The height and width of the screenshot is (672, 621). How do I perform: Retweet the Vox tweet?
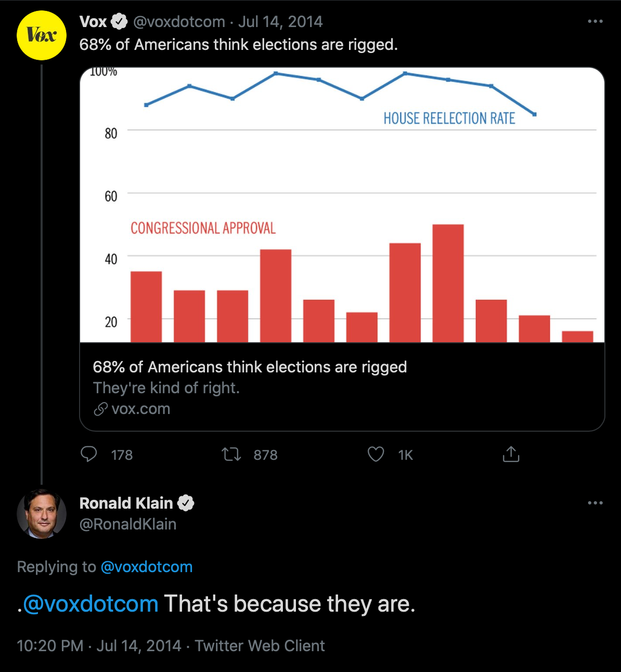[231, 455]
